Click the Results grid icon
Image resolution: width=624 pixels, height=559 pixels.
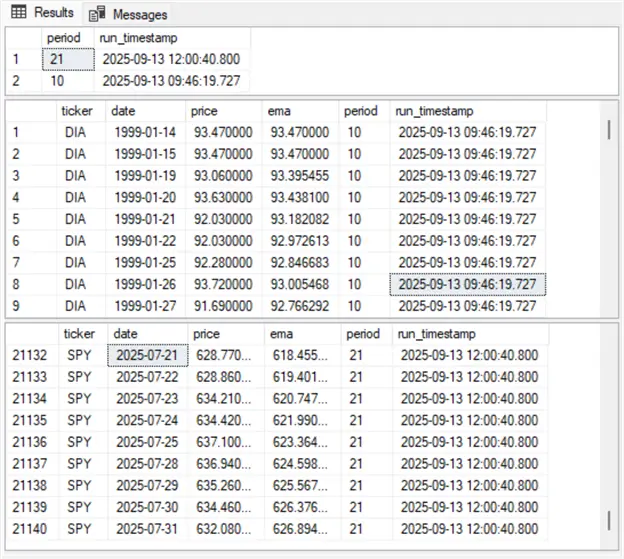coord(18,12)
